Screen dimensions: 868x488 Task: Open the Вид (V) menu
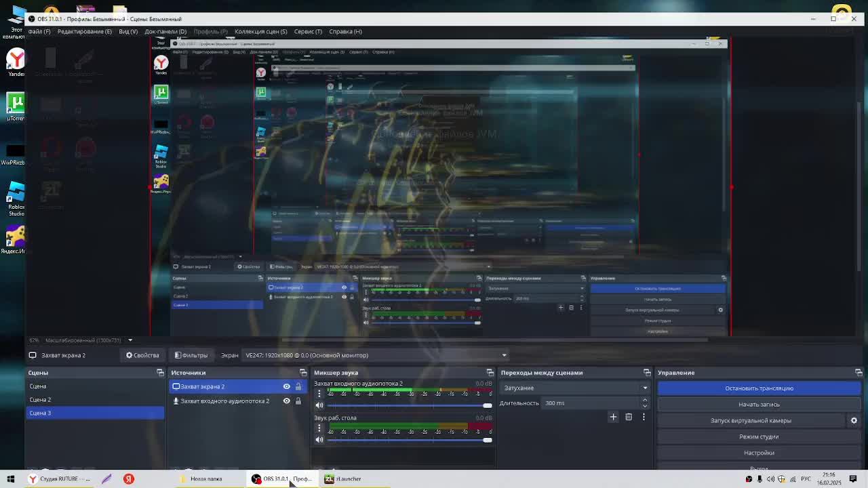tap(128, 31)
